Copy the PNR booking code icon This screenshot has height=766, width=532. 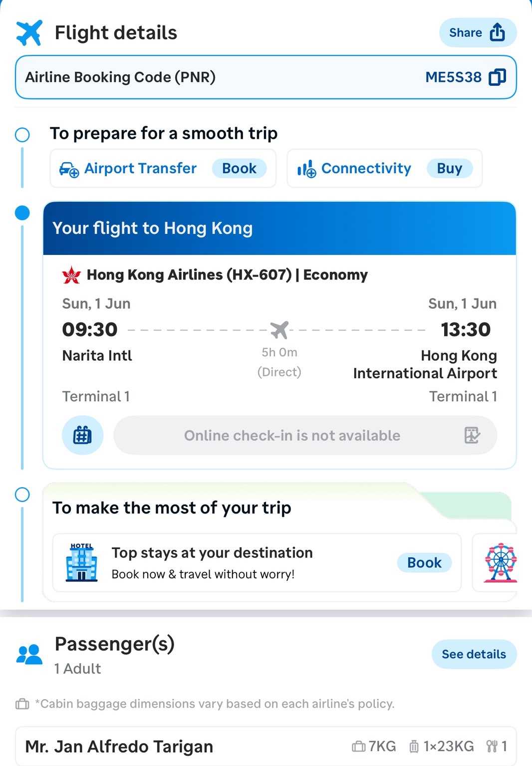(497, 77)
